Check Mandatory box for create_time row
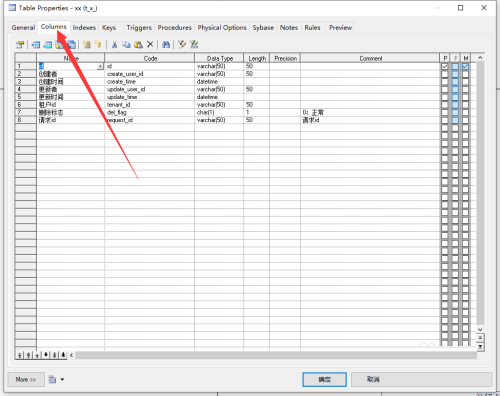The width and height of the screenshot is (500, 396). (x=465, y=82)
